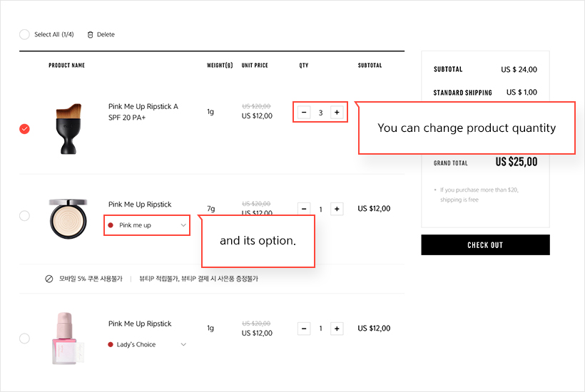The image size is (585, 392).
Task: Select the Lady's Choice Ripstick item checkbox
Action: coord(24,339)
